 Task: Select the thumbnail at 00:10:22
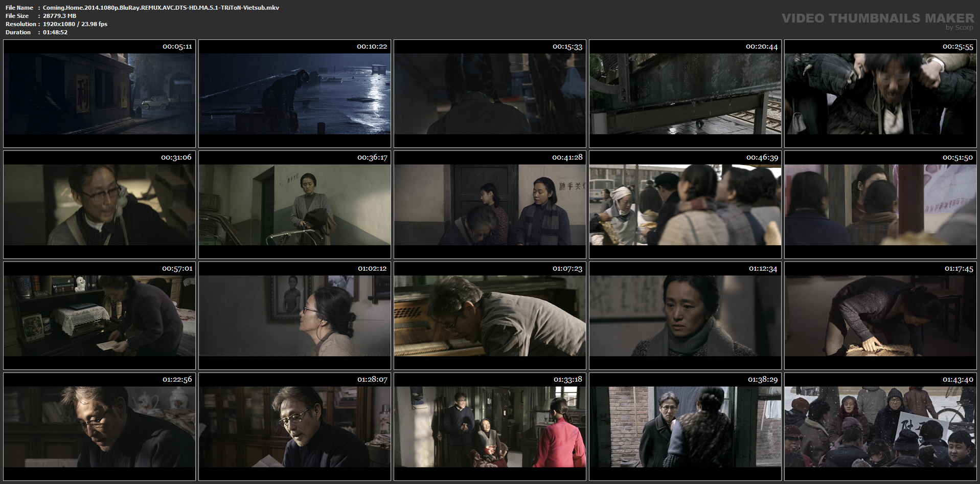(294, 94)
